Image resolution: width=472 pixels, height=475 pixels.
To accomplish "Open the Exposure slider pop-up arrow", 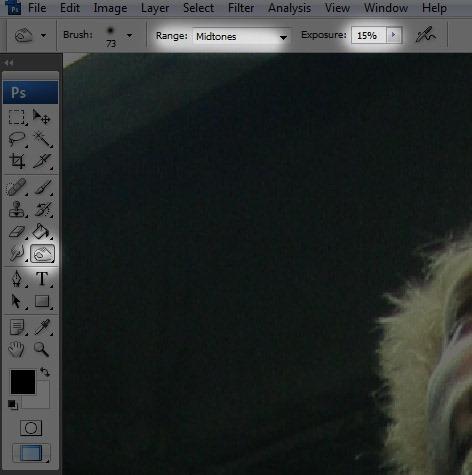I will click(x=394, y=35).
